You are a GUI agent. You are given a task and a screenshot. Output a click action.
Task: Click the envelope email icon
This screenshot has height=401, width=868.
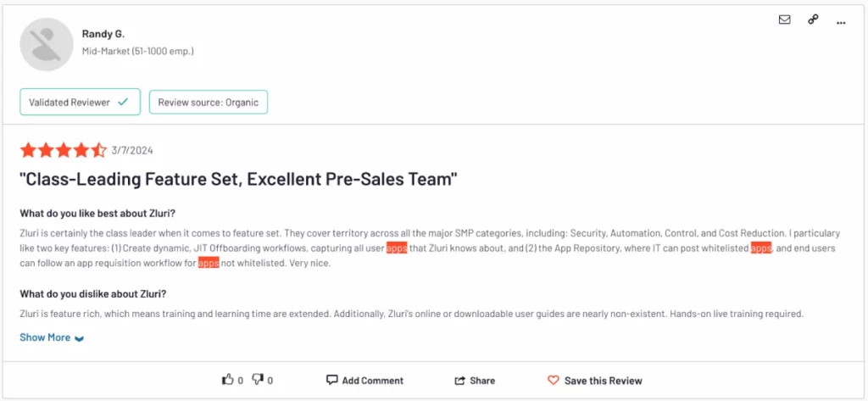pos(784,20)
